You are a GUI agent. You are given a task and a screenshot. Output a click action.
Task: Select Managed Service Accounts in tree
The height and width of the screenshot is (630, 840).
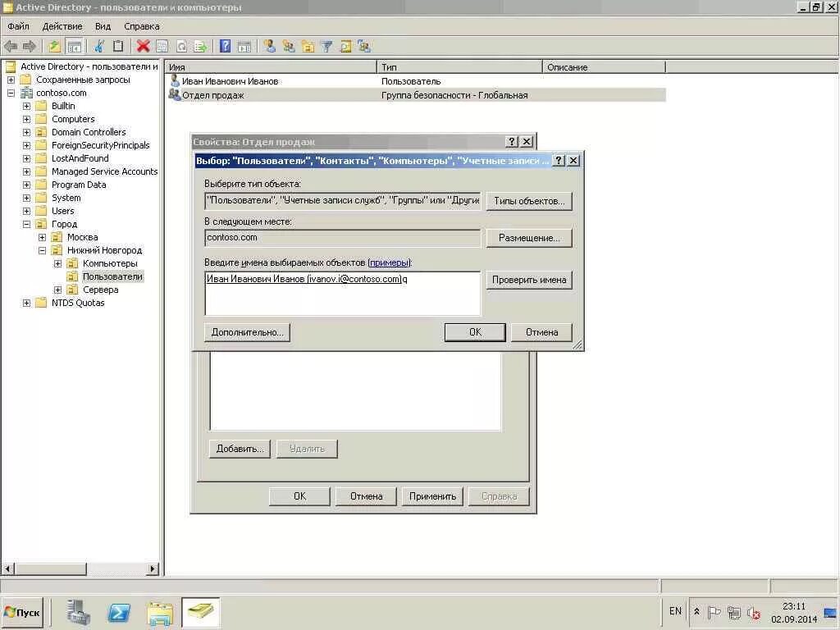coord(104,171)
